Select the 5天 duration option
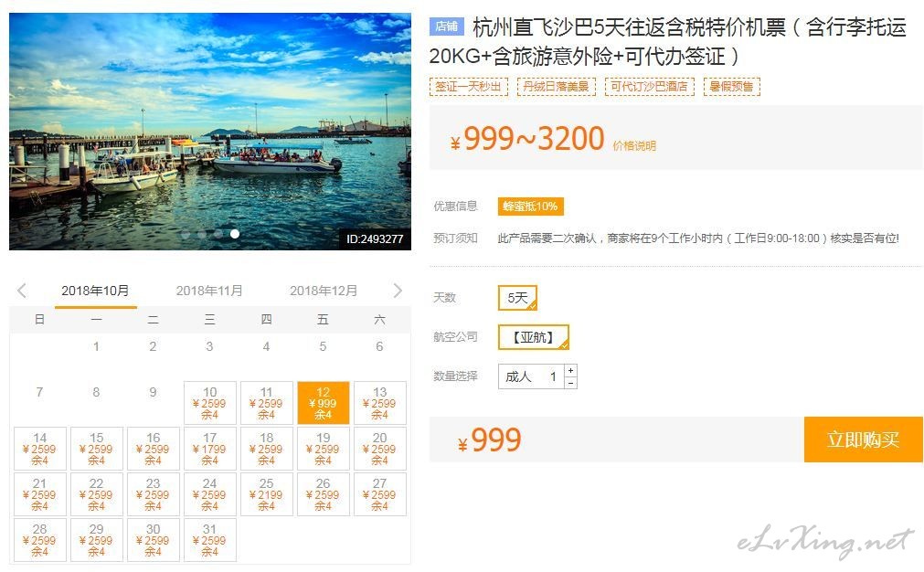924x572 pixels. pyautogui.click(x=517, y=298)
